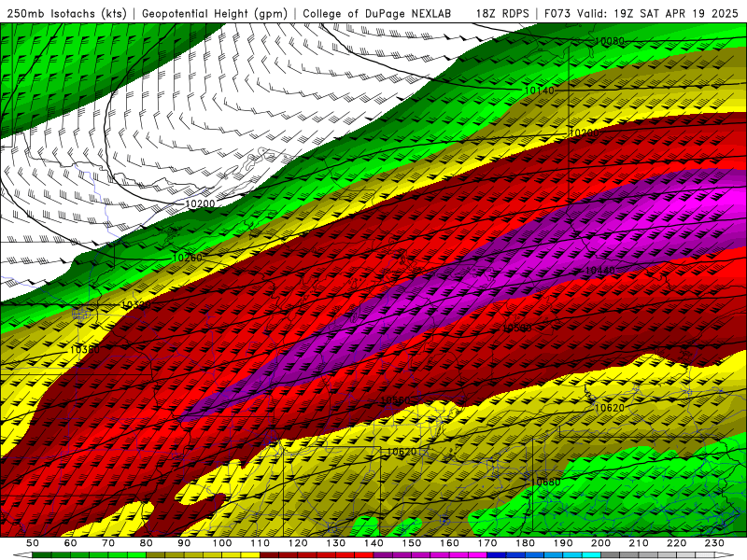
Task: Click the 10080 height contour label
Action: pyautogui.click(x=610, y=41)
